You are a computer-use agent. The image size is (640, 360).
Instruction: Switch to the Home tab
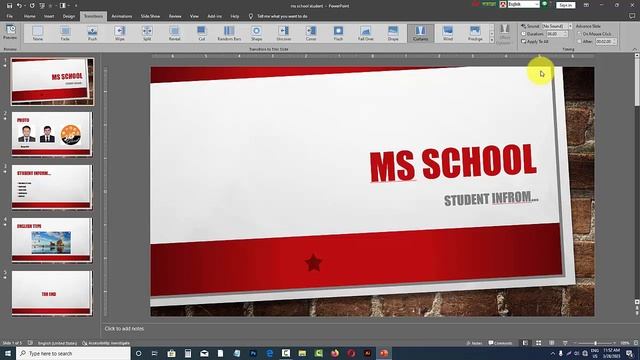tap(29, 16)
